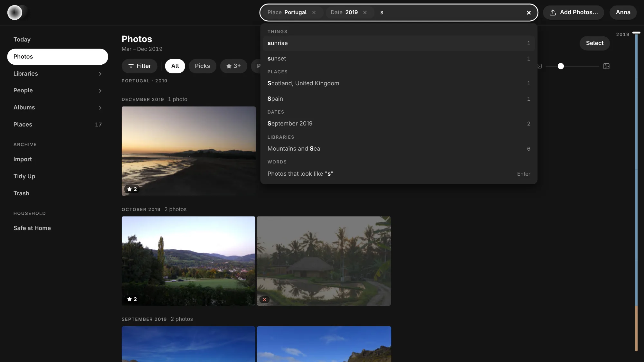Open Safe at Home in the sidebar

58,228
